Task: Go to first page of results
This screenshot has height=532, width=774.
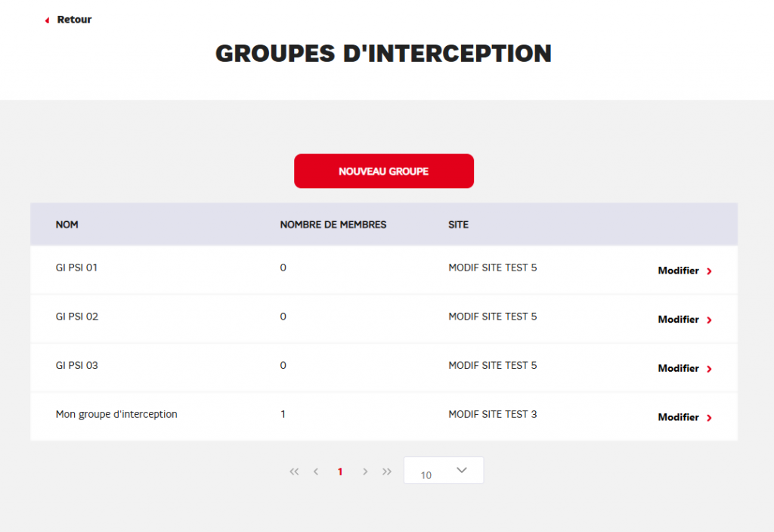Action: (294, 472)
